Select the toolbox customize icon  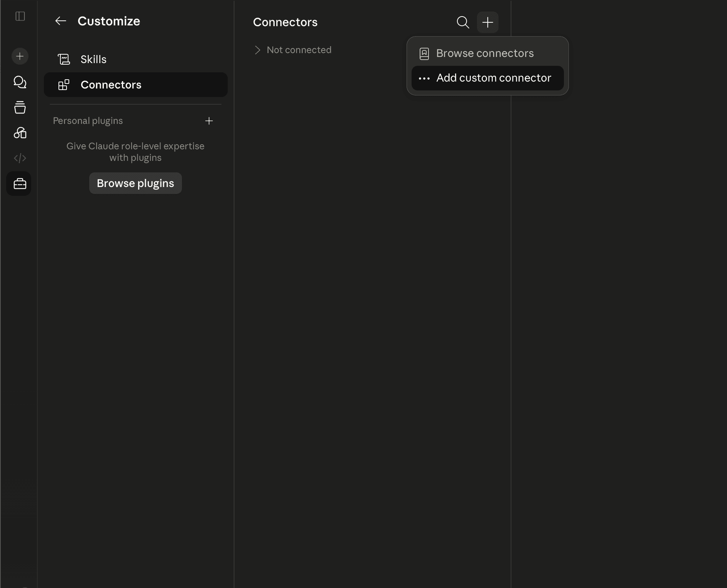coord(19,184)
